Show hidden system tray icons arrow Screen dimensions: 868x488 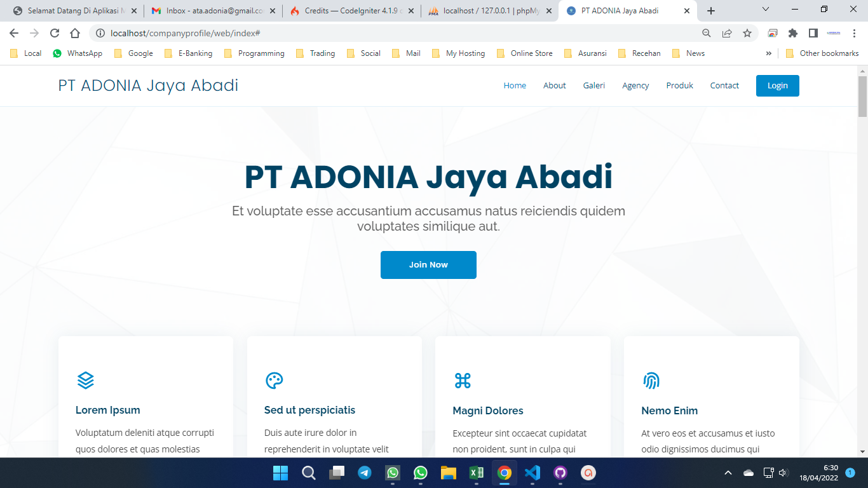click(x=728, y=473)
